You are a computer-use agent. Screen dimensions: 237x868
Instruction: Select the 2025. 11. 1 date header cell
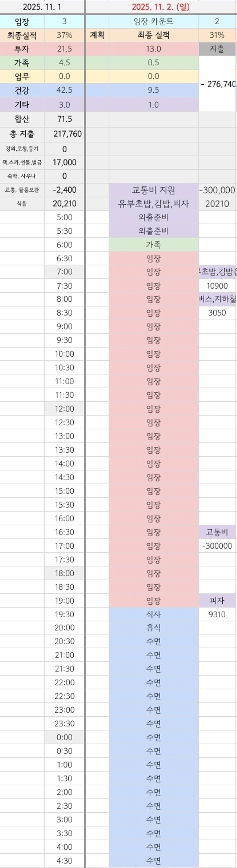tap(42, 7)
